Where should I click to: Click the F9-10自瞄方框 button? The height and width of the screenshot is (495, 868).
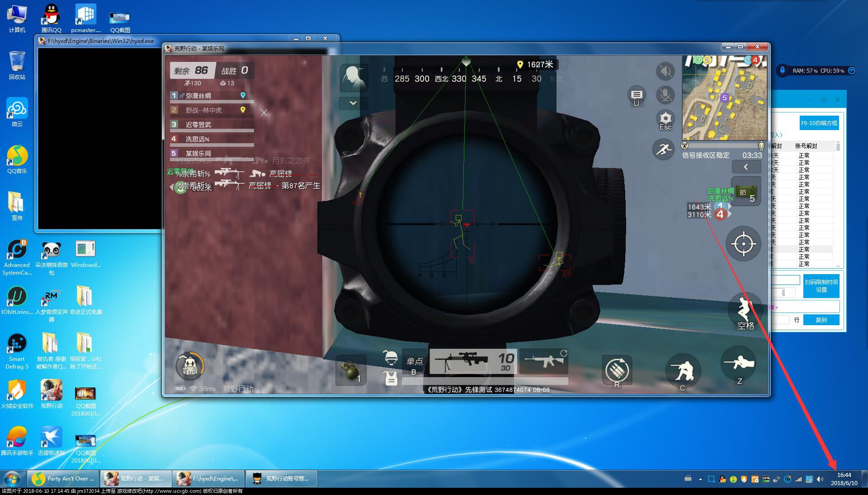click(819, 123)
